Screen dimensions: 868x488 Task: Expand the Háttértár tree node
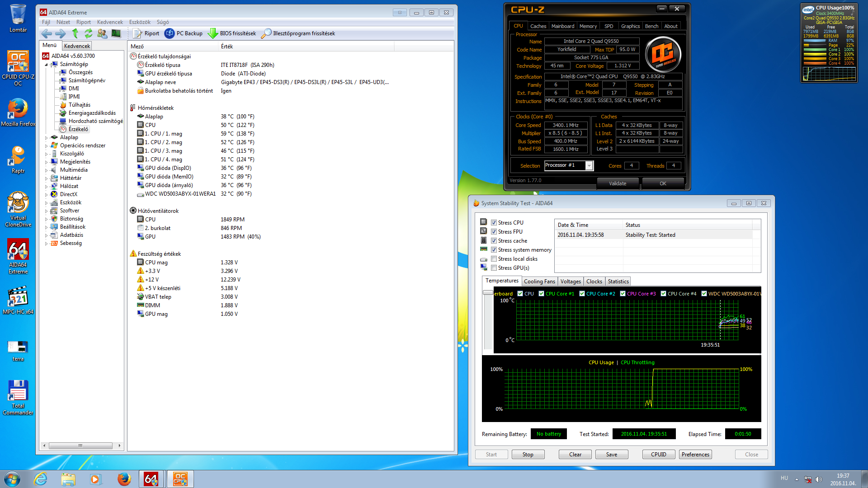46,178
